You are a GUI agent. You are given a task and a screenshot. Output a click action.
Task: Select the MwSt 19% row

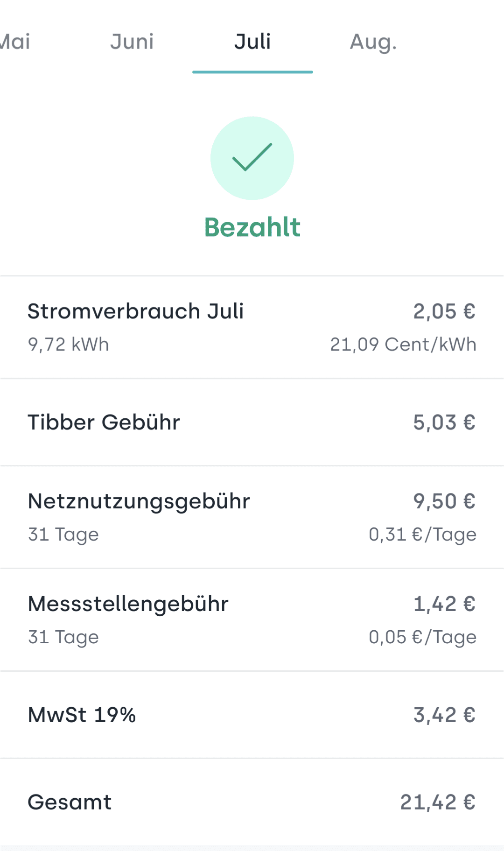pos(252,715)
